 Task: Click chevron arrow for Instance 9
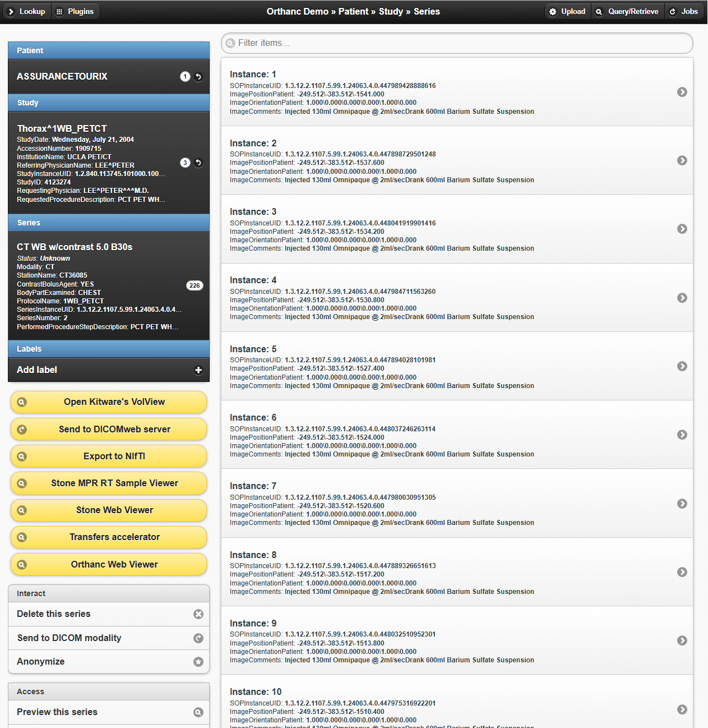tap(682, 641)
